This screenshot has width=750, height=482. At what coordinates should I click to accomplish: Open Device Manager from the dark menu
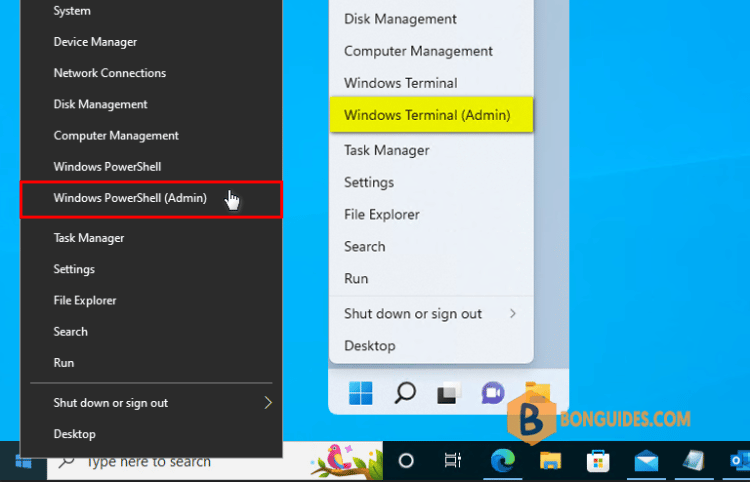[x=95, y=42]
